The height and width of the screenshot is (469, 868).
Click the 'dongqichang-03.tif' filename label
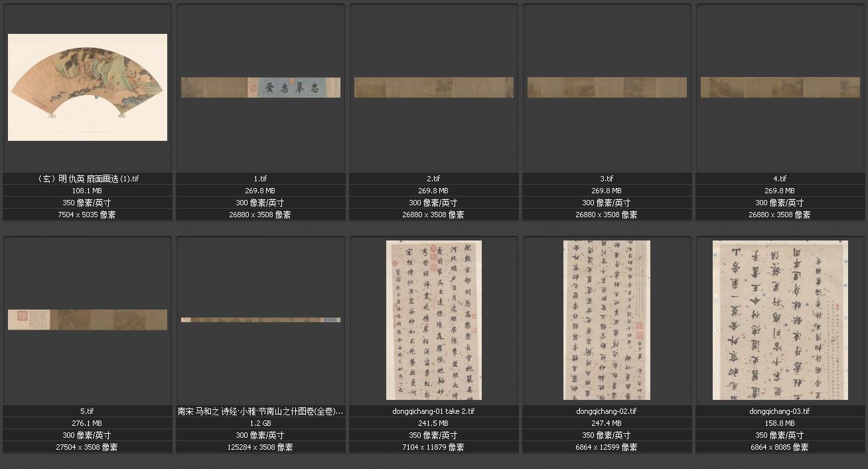tap(780, 411)
